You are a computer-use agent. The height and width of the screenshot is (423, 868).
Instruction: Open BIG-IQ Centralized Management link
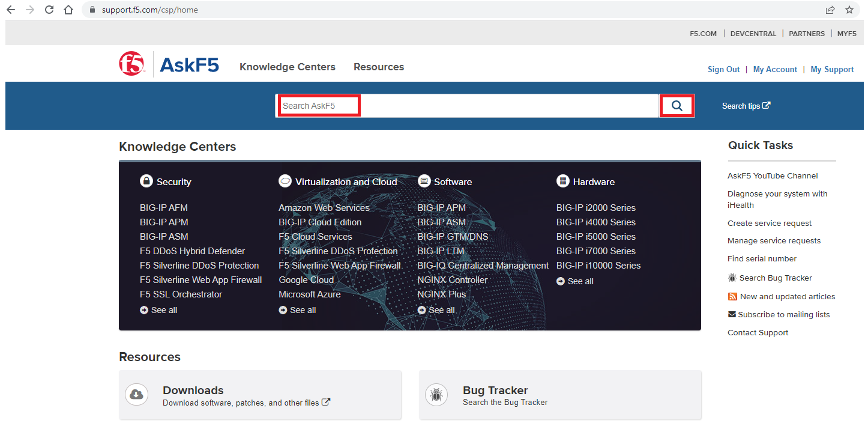click(483, 265)
